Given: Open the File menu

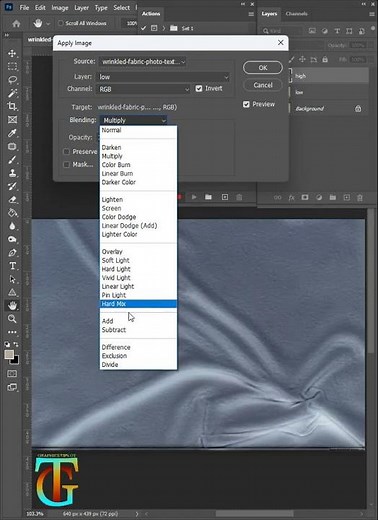Looking at the screenshot, I should tap(24, 7).
